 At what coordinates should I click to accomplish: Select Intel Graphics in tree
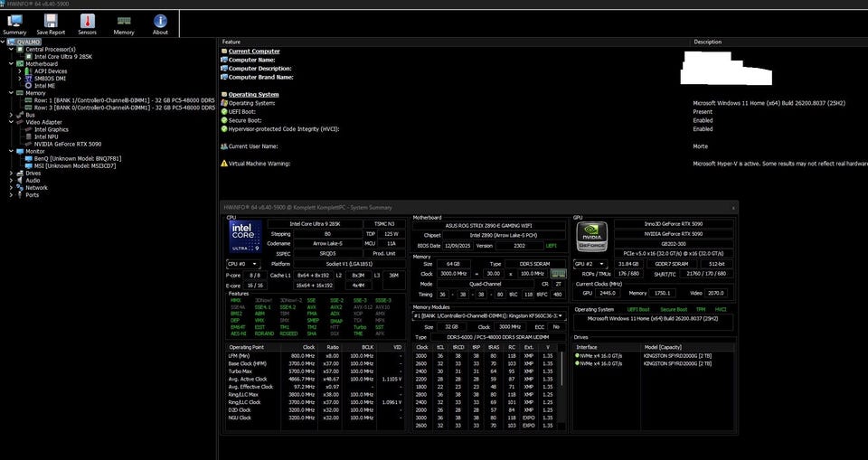click(x=51, y=129)
